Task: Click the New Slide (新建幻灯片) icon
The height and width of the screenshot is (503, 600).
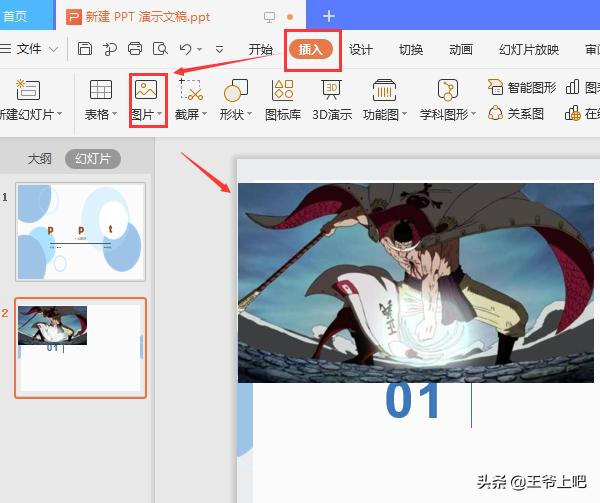Action: click(x=28, y=90)
